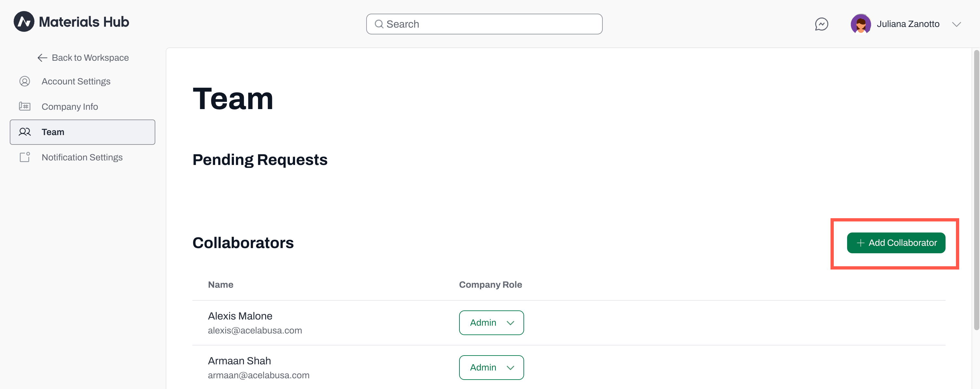Click the Materials Hub logo icon
The image size is (980, 389).
(x=24, y=22)
